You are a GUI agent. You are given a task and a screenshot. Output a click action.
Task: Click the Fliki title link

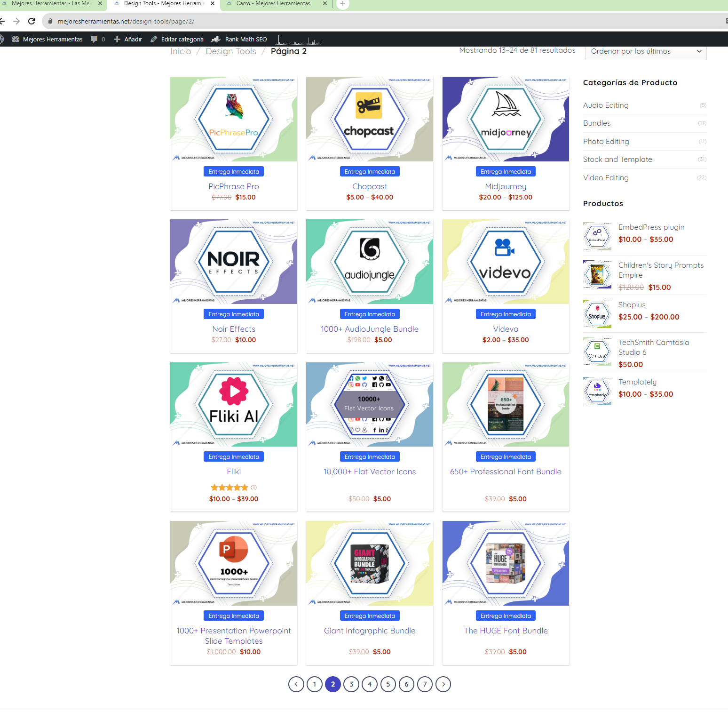point(234,472)
